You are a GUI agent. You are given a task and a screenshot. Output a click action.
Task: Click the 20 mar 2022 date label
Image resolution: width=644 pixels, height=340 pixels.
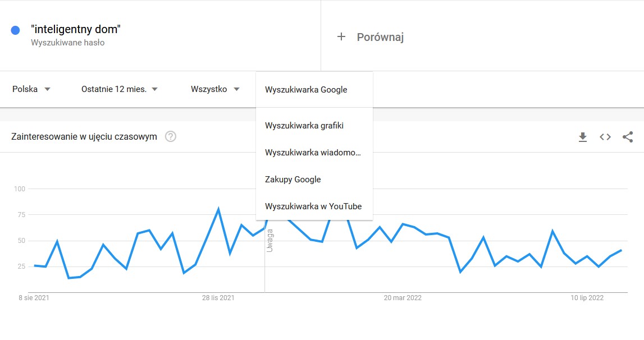click(403, 298)
